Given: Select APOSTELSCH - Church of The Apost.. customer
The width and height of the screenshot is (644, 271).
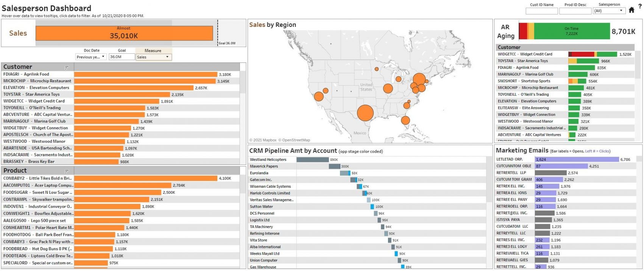Looking at the screenshot, I should click(120, 135).
